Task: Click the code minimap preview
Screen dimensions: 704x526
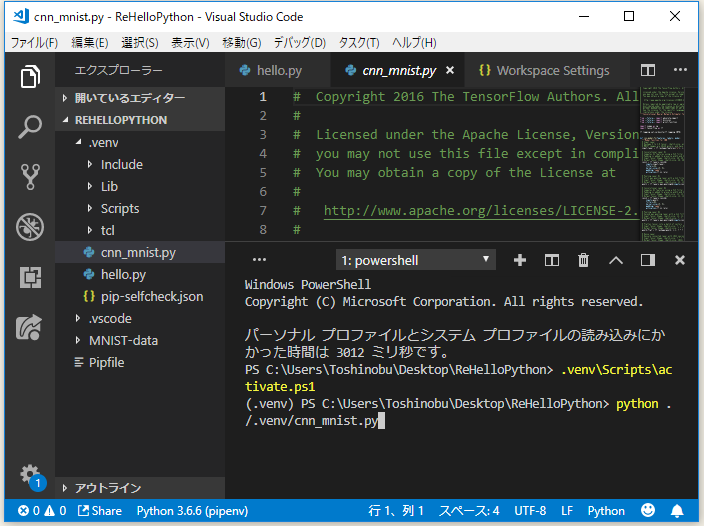Action: [x=663, y=164]
